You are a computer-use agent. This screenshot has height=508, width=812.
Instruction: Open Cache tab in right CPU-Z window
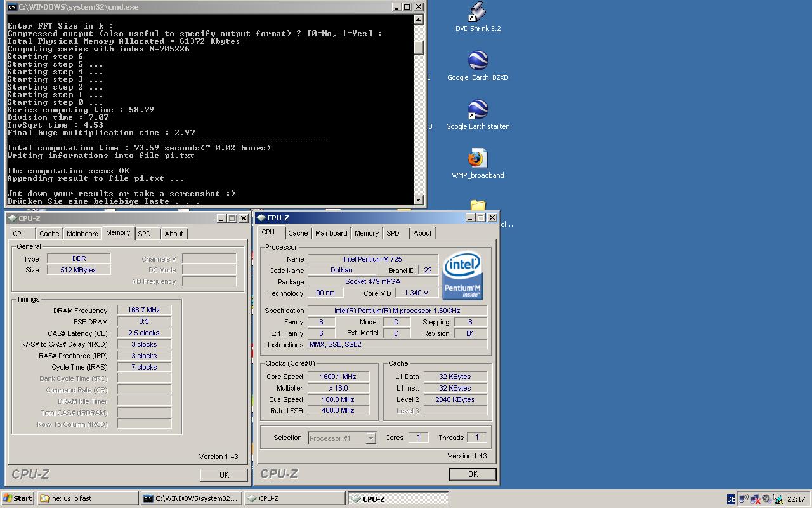pyautogui.click(x=298, y=233)
